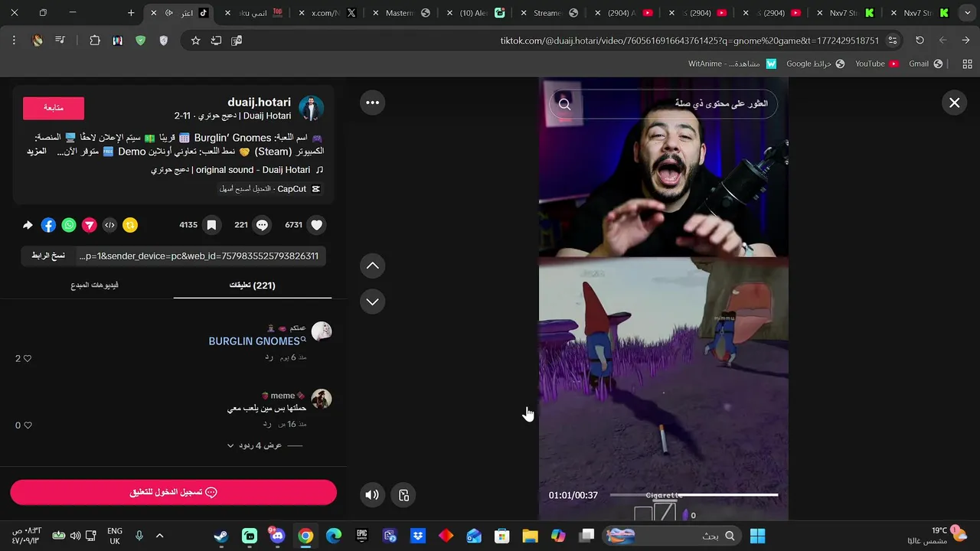Toggle the auto-scroll button beside volume
The height and width of the screenshot is (551, 980).
[403, 495]
